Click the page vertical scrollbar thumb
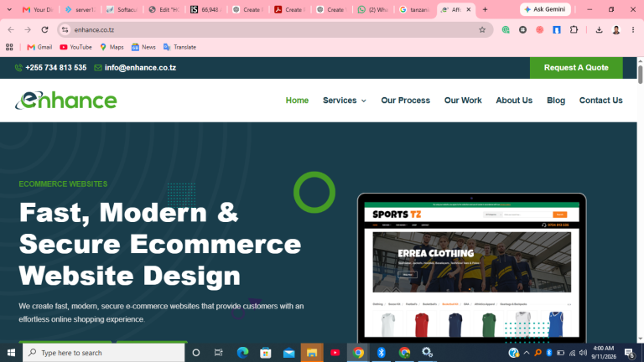The height and width of the screenshot is (362, 644). (x=641, y=75)
